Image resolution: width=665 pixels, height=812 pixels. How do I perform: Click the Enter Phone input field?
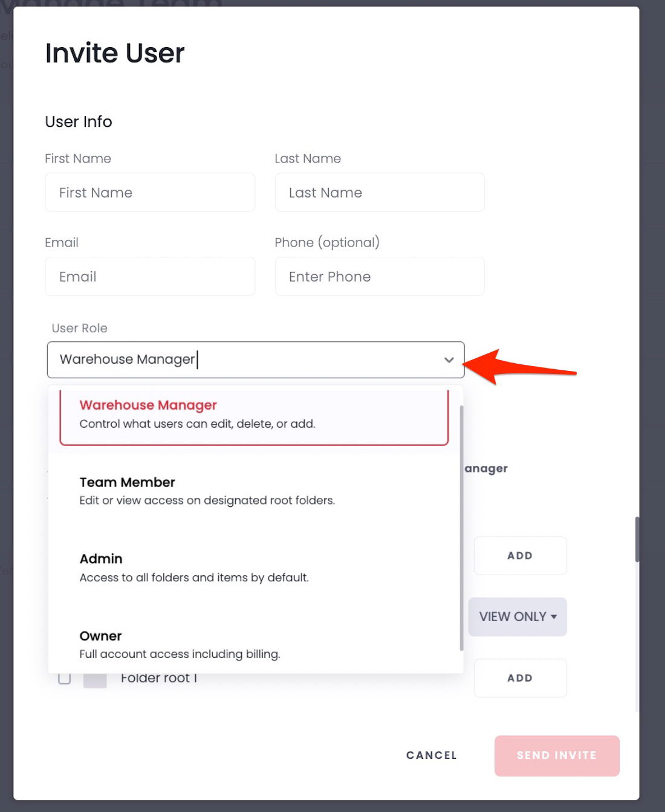379,276
